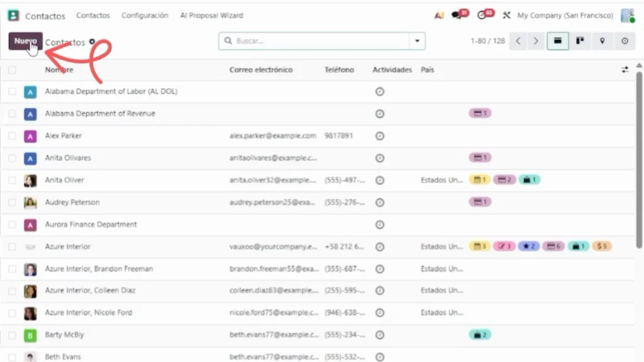The width and height of the screenshot is (644, 362).
Task: Switch to map view with pin icon
Action: 602,41
